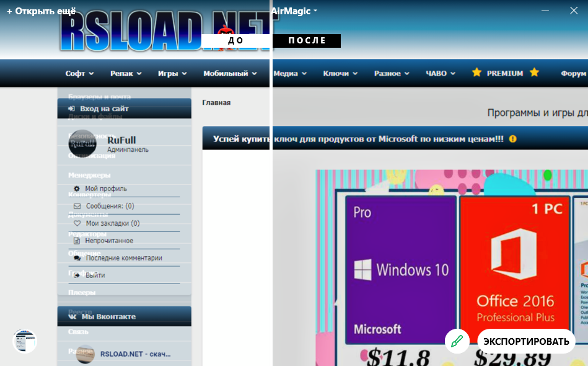The width and height of the screenshot is (588, 366).
Task: Click the ЭКСПОРТИРОВАТЬ button
Action: [x=526, y=341]
